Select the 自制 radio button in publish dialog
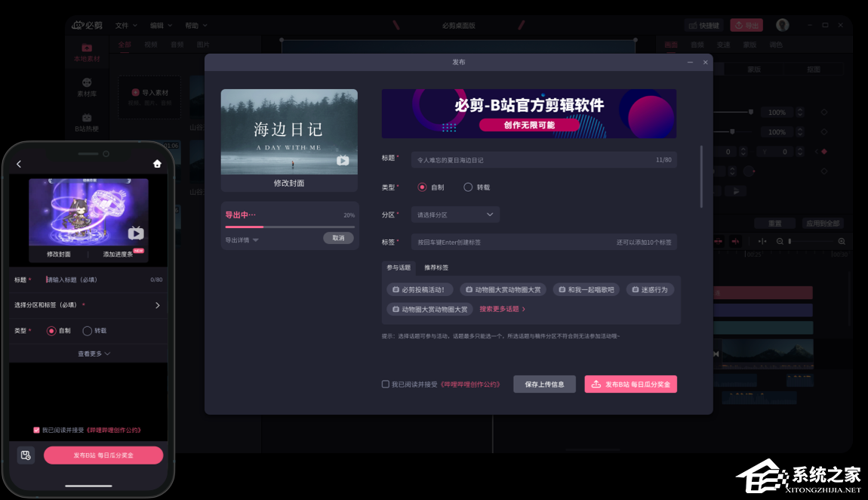Screen dimensions: 868x500 coord(423,187)
